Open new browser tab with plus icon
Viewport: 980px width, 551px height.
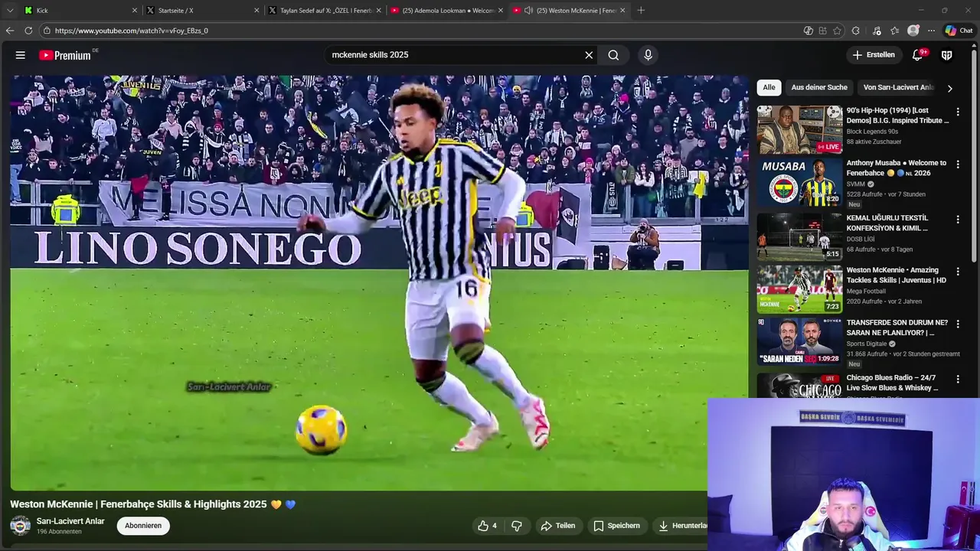pos(641,11)
